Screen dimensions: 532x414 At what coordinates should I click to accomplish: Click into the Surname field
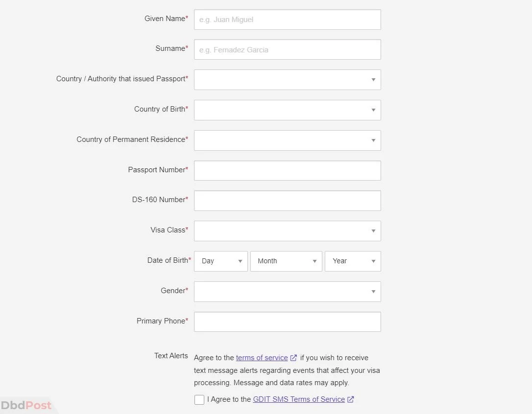point(288,49)
